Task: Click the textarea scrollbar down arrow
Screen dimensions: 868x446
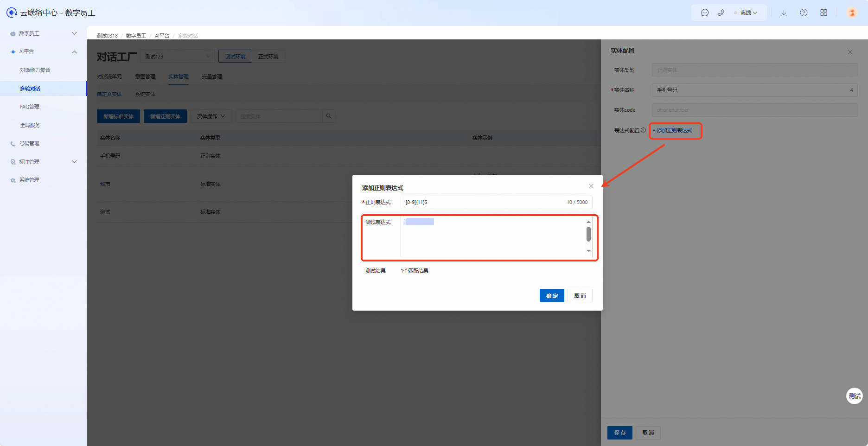Action: coord(588,251)
